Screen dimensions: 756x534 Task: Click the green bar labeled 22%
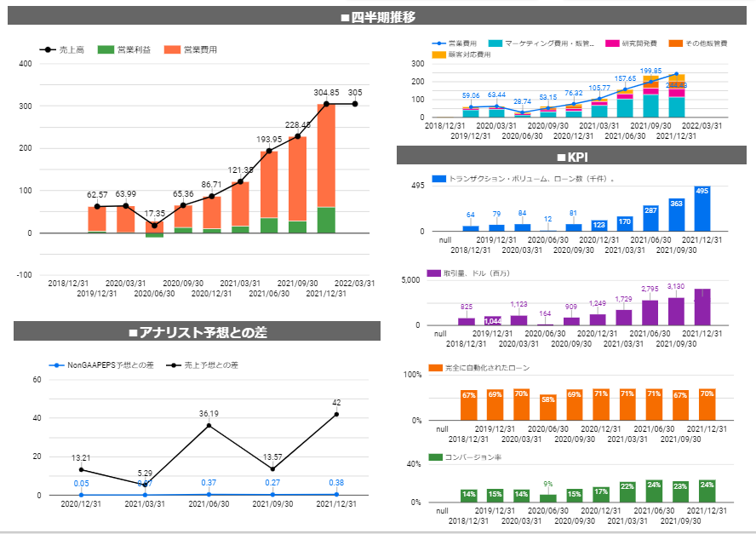pyautogui.click(x=627, y=492)
